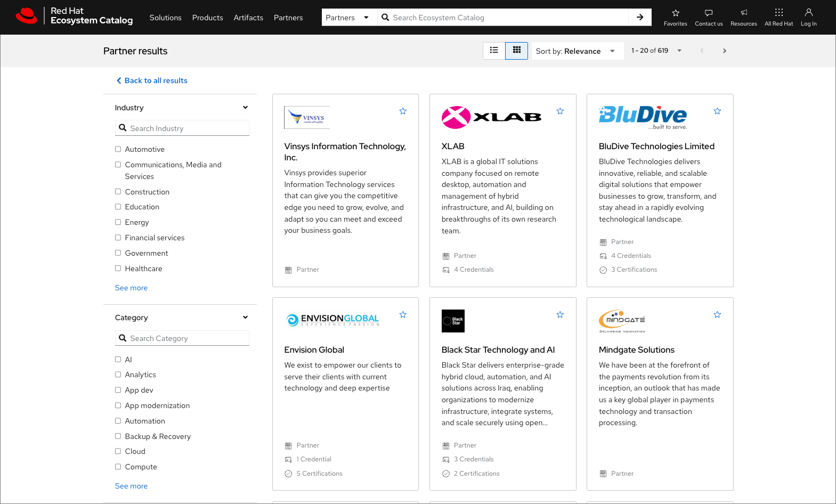Check the Government industry filter
This screenshot has height=504, width=836.
pos(118,253)
